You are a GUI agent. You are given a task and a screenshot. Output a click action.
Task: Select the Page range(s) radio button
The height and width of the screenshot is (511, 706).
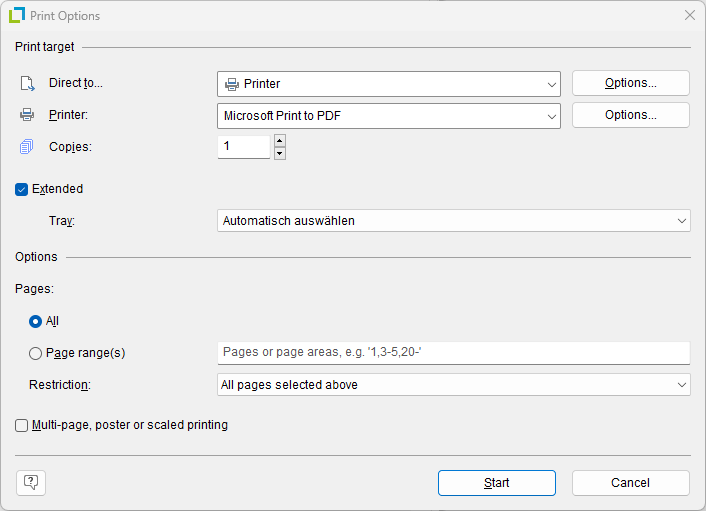[36, 353]
